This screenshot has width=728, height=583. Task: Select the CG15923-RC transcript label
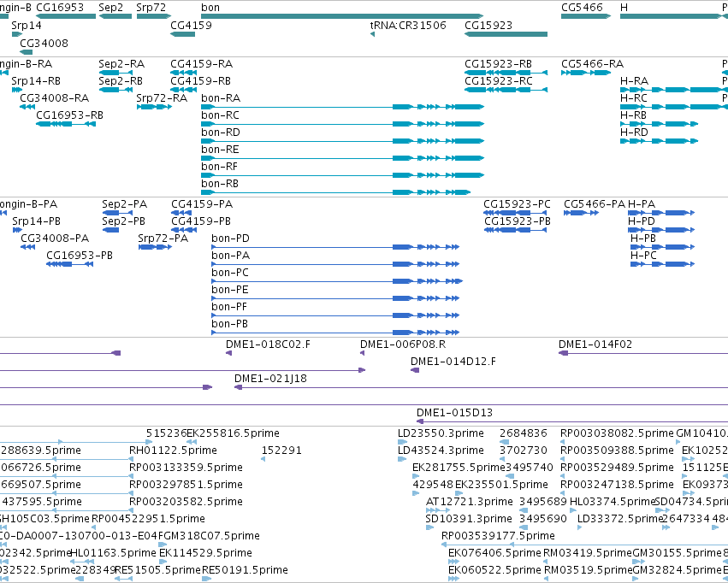click(x=499, y=80)
